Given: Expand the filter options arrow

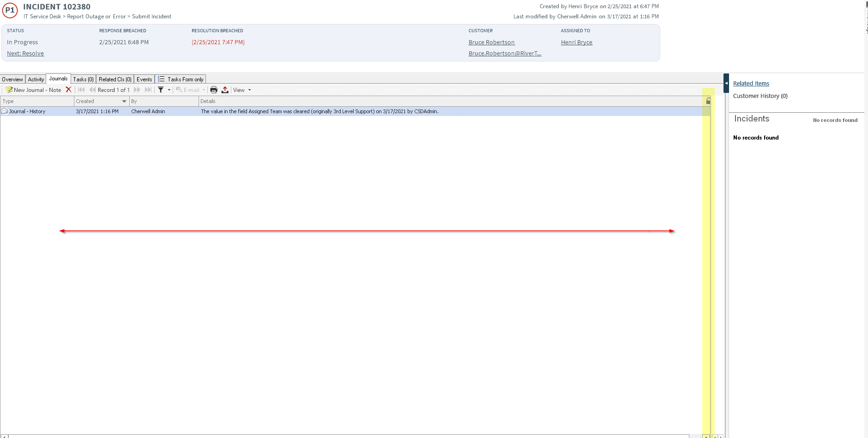Looking at the screenshot, I should tap(169, 90).
